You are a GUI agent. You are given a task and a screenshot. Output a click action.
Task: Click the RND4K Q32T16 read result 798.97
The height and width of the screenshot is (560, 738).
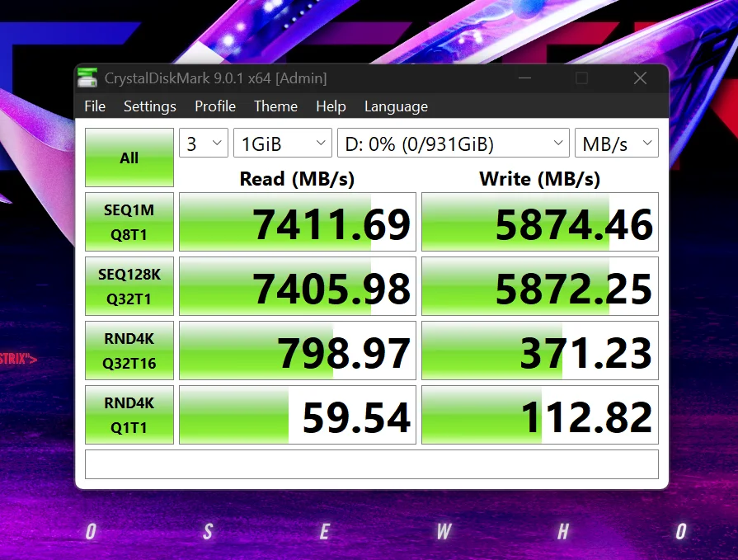pyautogui.click(x=298, y=351)
